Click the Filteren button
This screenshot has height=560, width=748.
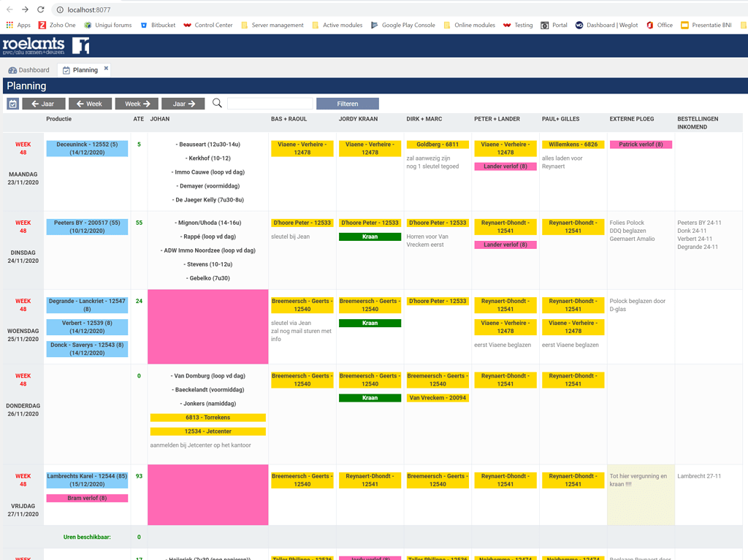coord(347,103)
